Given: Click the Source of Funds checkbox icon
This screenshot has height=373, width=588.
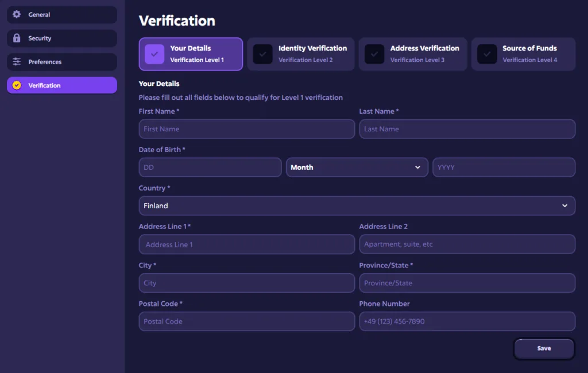Looking at the screenshot, I should (x=487, y=54).
